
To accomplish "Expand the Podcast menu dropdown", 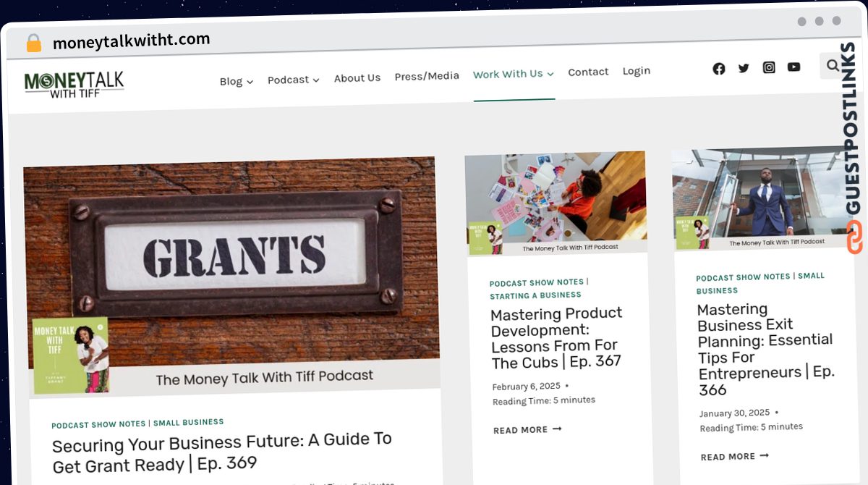I will click(x=293, y=80).
